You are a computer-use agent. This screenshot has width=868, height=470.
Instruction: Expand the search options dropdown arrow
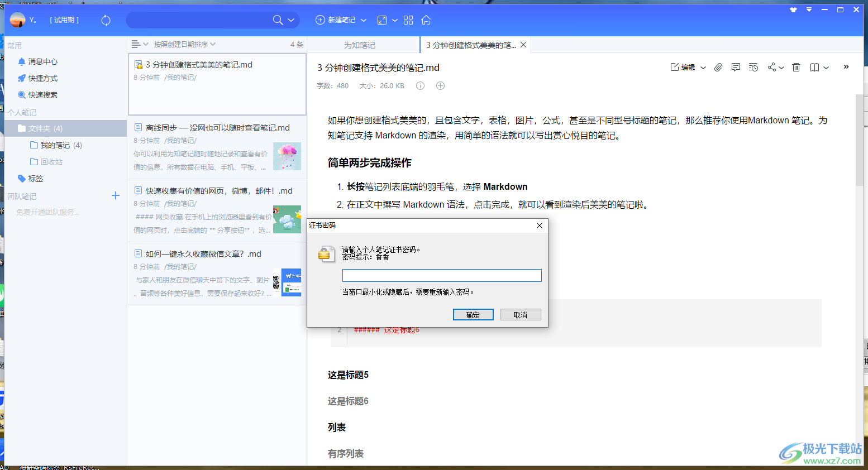click(x=291, y=20)
